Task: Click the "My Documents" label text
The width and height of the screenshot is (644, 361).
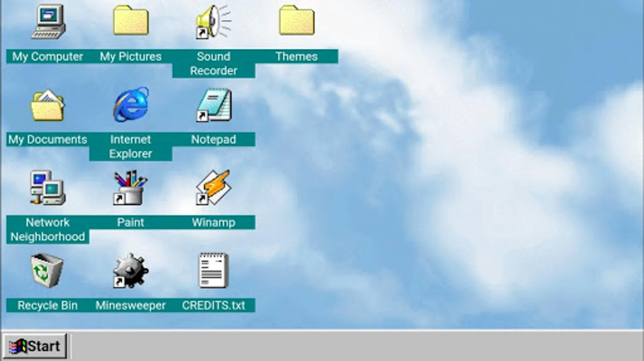Action: point(48,140)
